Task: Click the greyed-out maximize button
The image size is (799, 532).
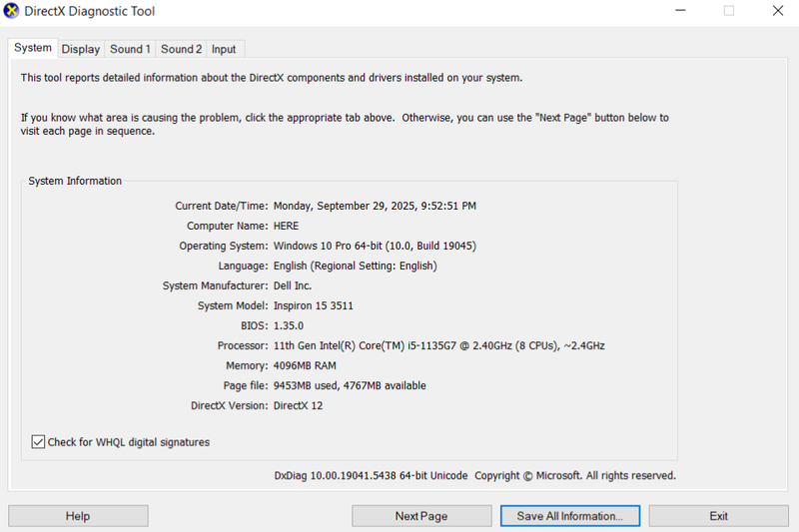Action: pyautogui.click(x=729, y=12)
